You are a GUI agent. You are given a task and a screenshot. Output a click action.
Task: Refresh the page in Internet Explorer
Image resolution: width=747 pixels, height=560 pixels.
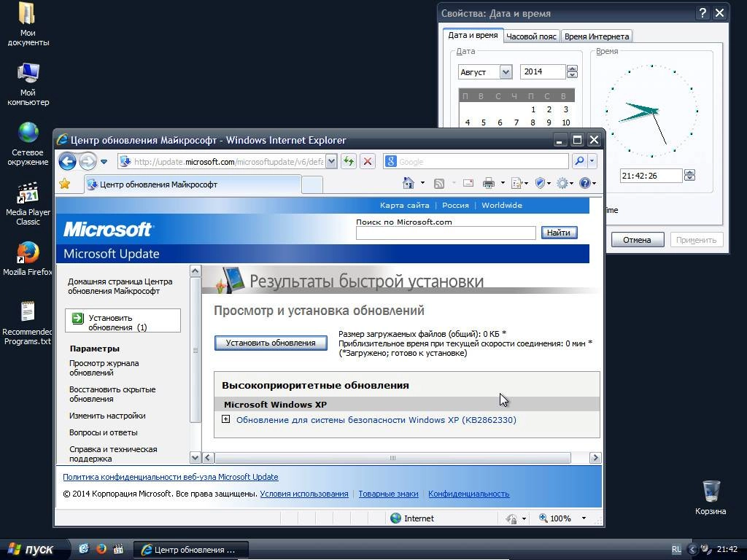click(x=349, y=161)
